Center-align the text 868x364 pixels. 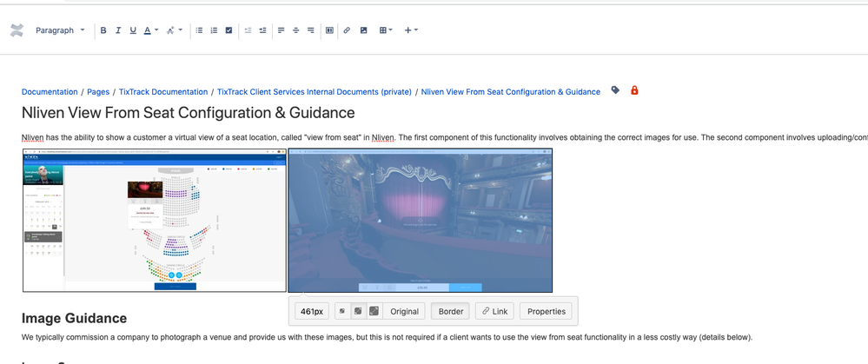[x=296, y=30]
